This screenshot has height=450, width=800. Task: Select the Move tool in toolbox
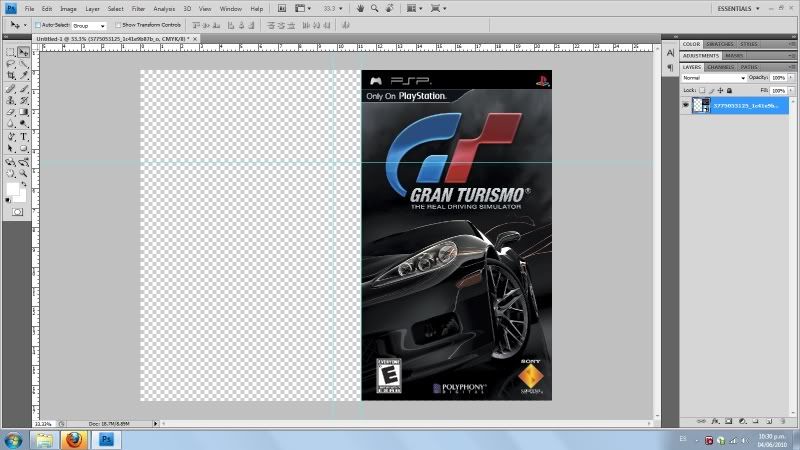(23, 52)
